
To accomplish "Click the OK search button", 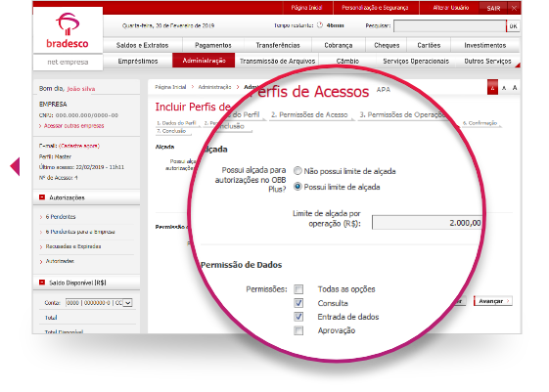I will pyautogui.click(x=514, y=25).
